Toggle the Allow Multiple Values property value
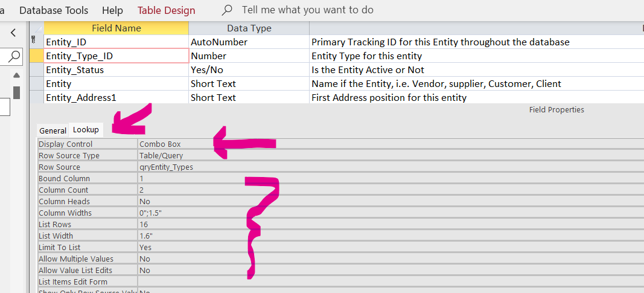 pos(386,259)
